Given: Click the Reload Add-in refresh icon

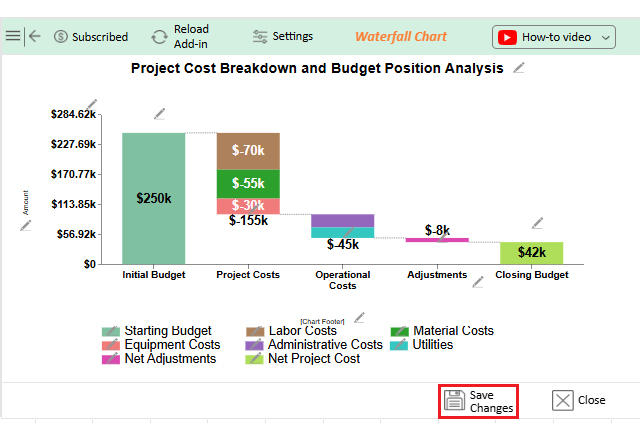Looking at the screenshot, I should click(x=159, y=37).
